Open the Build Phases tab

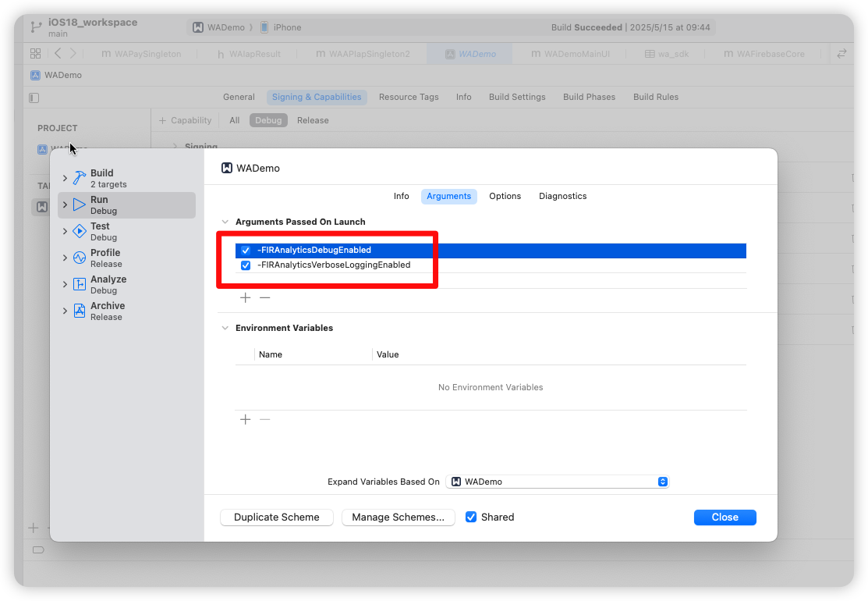pos(589,97)
